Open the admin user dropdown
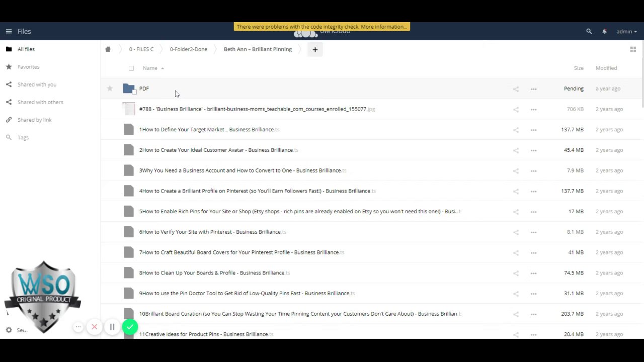The image size is (644, 362). pos(626,31)
